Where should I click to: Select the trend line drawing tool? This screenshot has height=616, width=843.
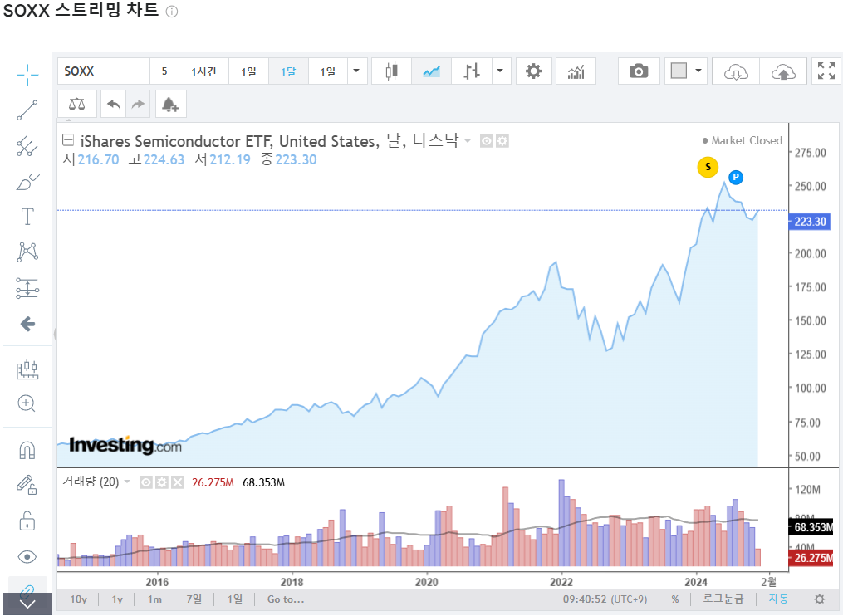coord(27,110)
